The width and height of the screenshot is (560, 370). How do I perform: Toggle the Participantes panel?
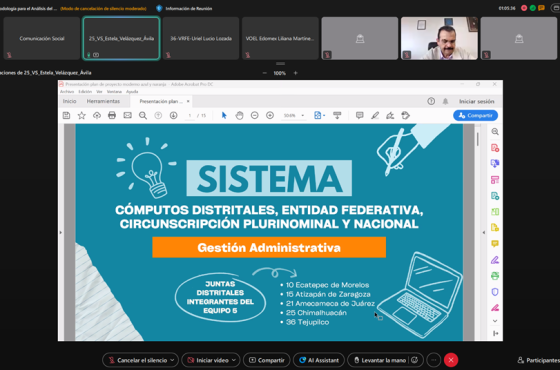(539, 360)
